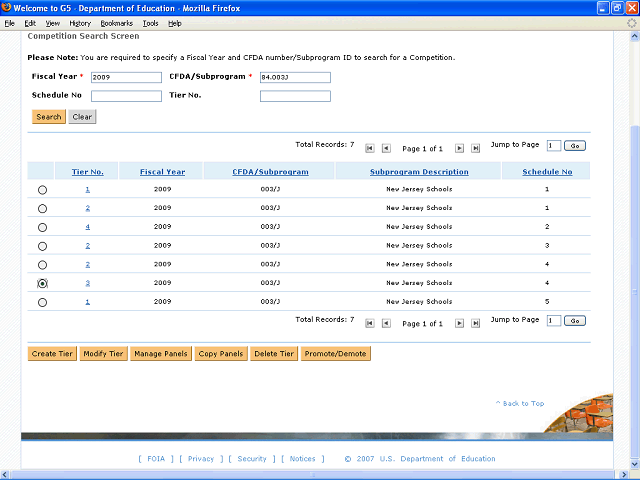Open the Bookmarks menu

[116, 22]
